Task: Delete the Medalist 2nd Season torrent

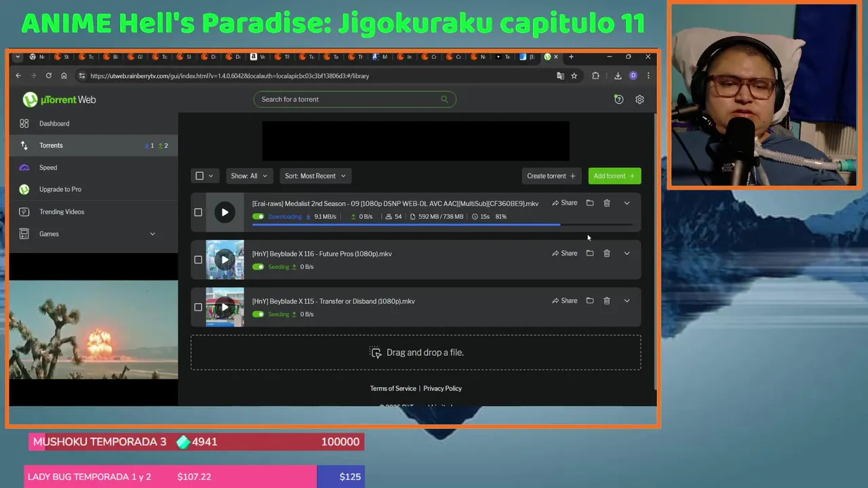Action: click(607, 203)
